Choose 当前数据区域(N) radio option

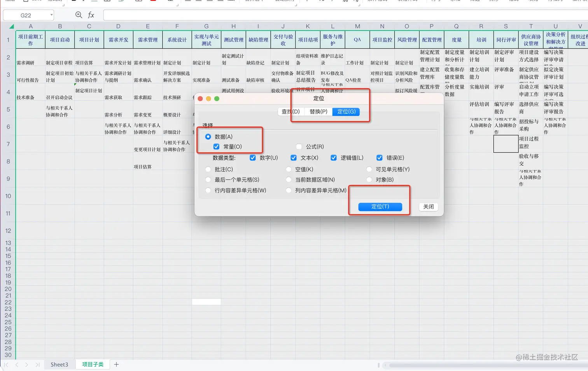coord(289,180)
